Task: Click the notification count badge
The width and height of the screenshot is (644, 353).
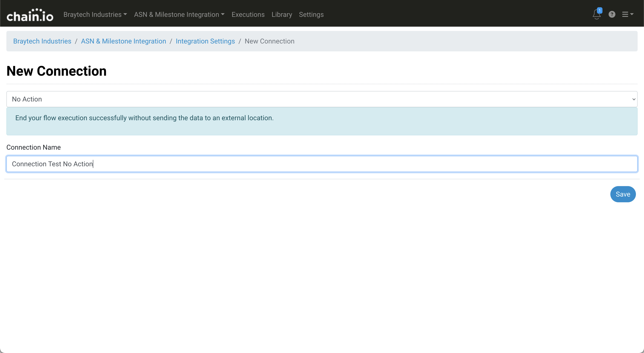Action: click(599, 10)
